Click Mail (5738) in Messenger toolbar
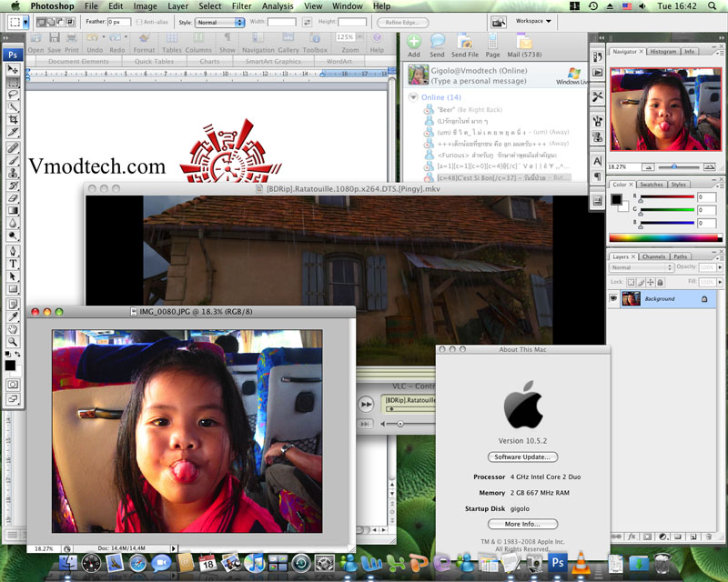The image size is (728, 582). pos(524,45)
